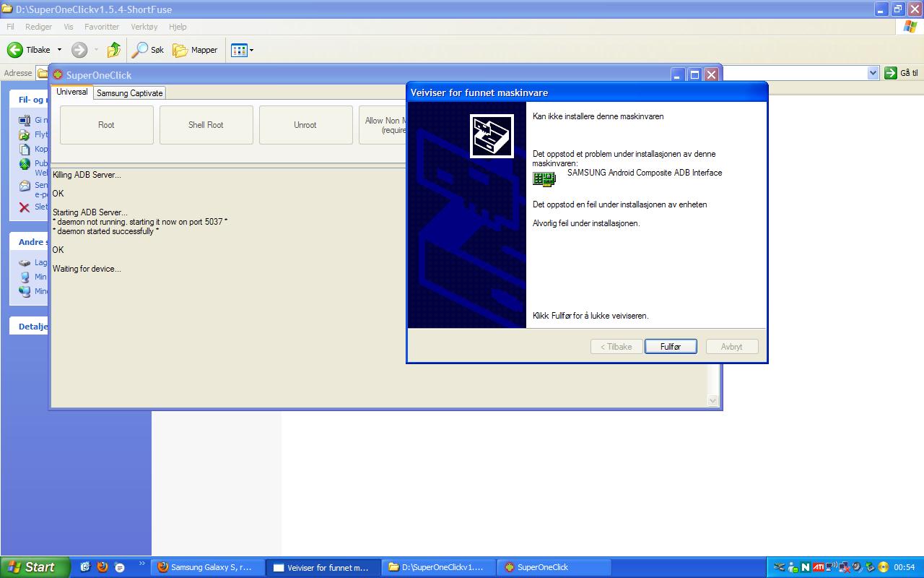Click the Root button in SuperOneClick
This screenshot has width=924, height=578.
pos(106,125)
